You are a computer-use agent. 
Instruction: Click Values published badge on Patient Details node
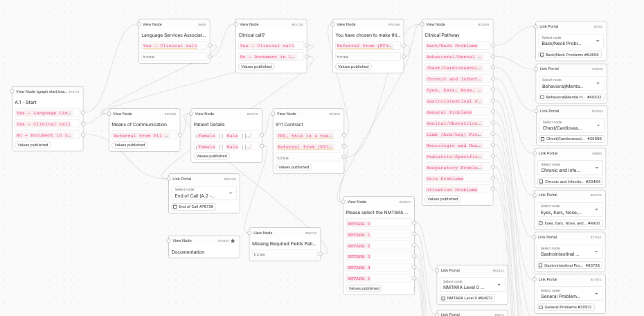tap(212, 156)
